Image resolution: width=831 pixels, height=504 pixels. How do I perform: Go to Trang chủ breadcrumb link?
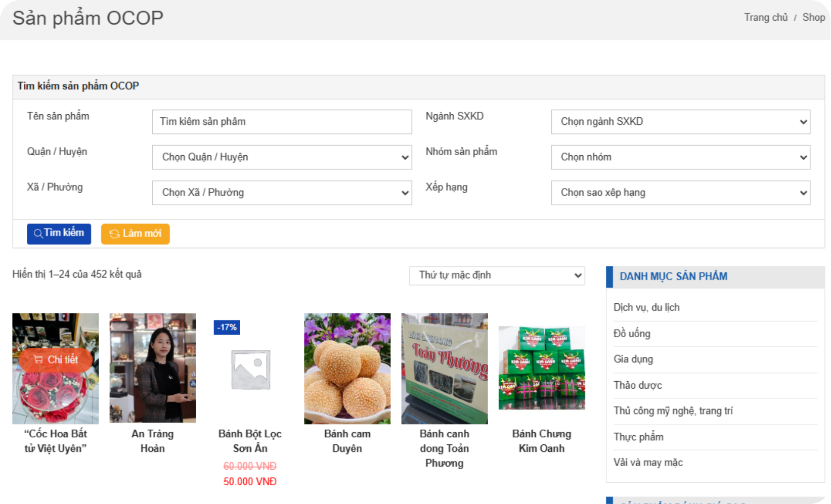[766, 18]
